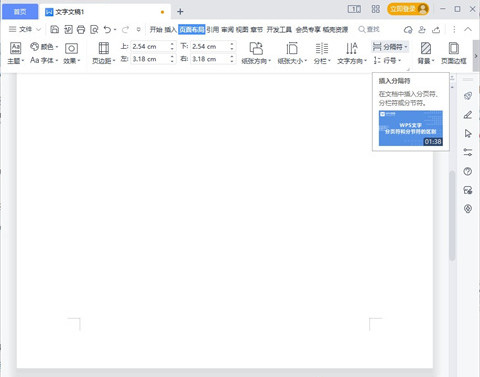The height and width of the screenshot is (377, 480).
Task: Click the bottom margin 2.54 cm field
Action: click(x=213, y=46)
